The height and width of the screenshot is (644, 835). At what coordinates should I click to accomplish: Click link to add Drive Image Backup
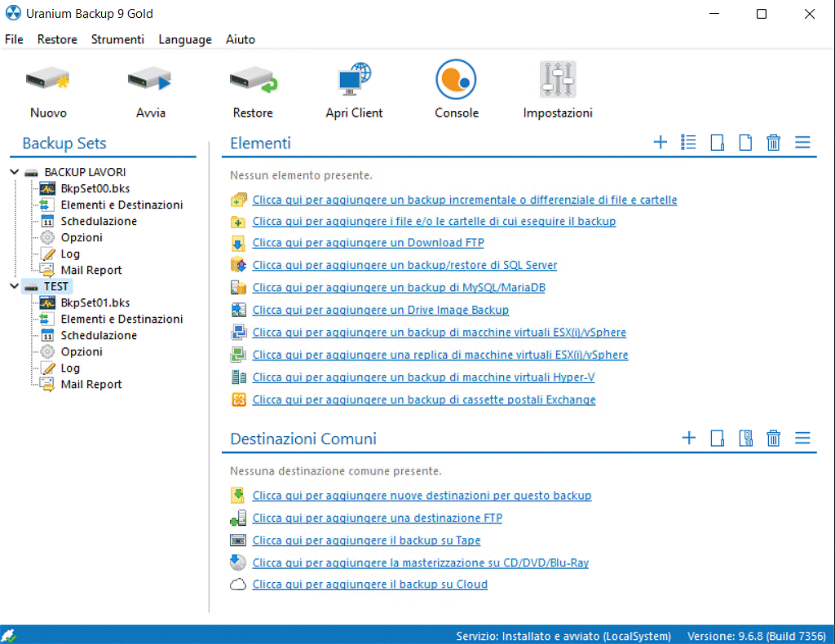click(x=380, y=310)
